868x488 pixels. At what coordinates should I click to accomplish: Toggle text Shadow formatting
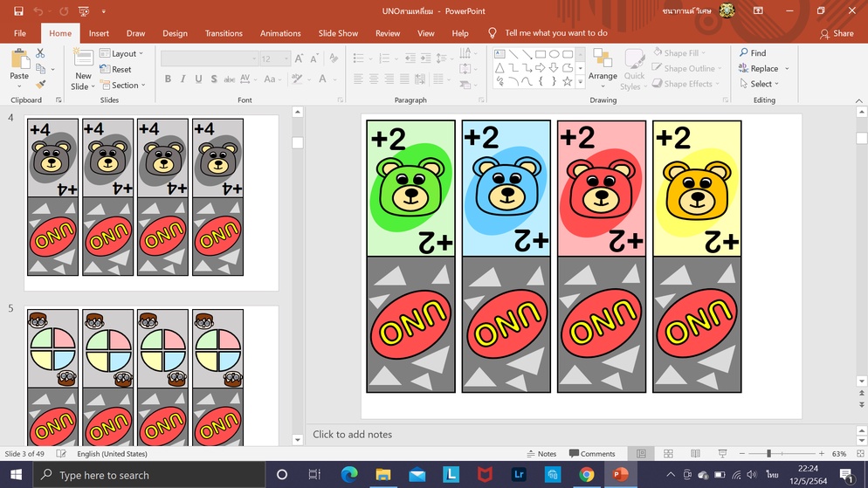(x=214, y=79)
